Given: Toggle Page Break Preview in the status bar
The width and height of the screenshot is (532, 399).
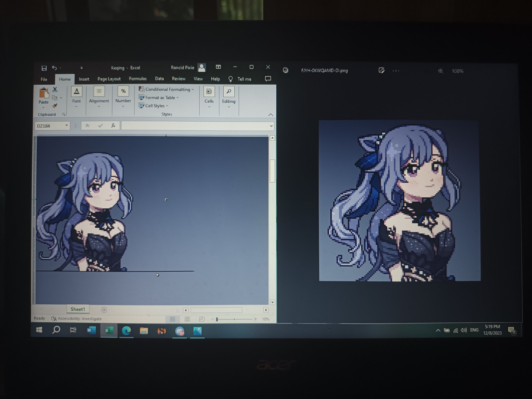Looking at the screenshot, I should click(201, 319).
